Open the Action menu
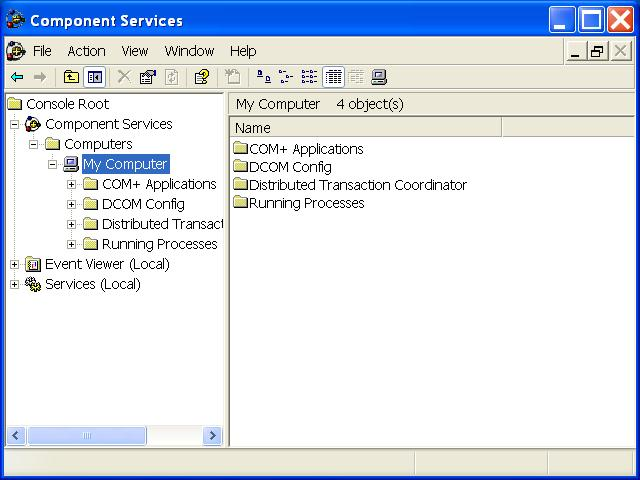Image resolution: width=640 pixels, height=480 pixels. point(87,51)
